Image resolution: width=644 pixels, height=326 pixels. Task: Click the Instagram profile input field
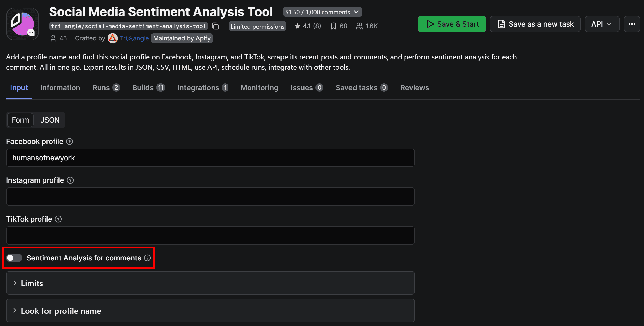point(209,197)
